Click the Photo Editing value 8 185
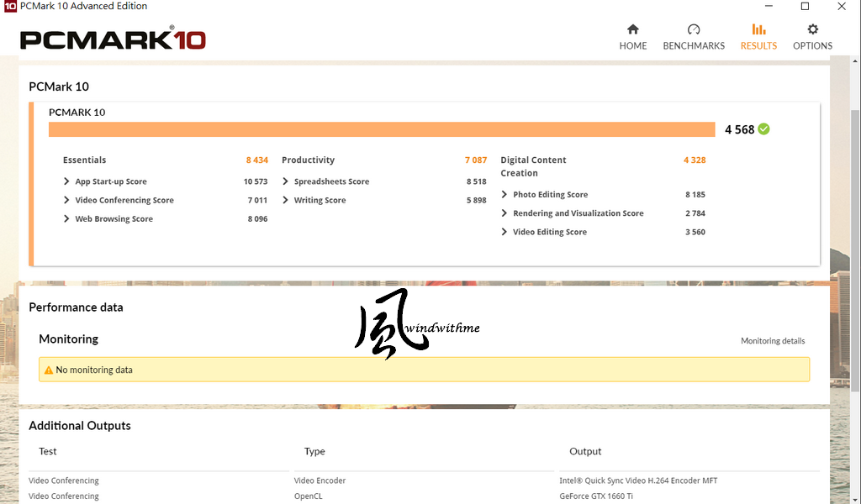This screenshot has height=504, width=861. click(x=695, y=195)
